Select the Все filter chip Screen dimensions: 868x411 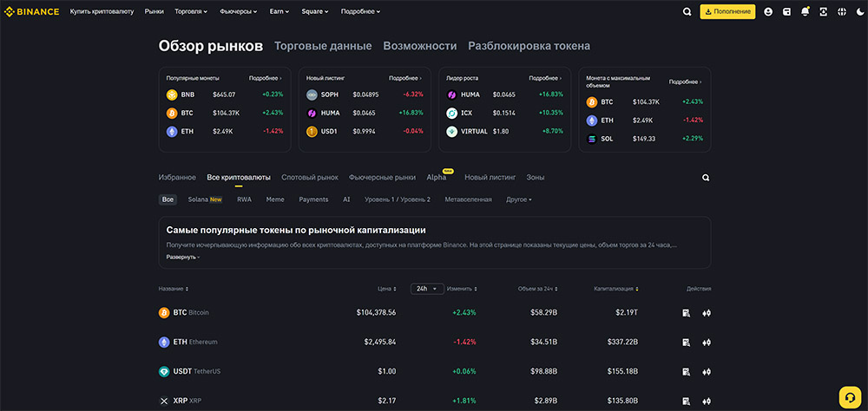click(168, 199)
